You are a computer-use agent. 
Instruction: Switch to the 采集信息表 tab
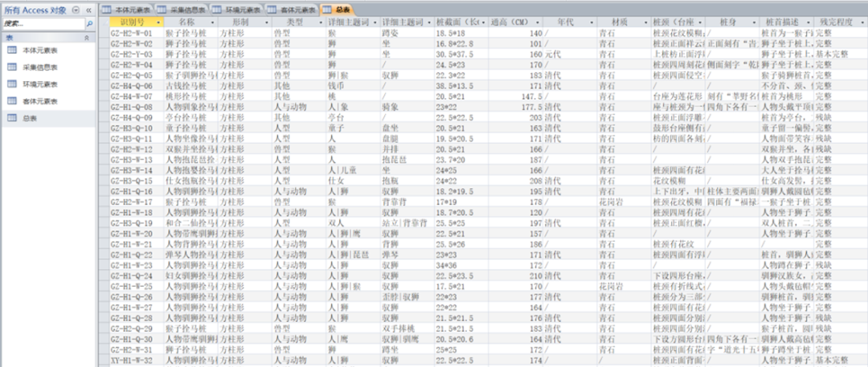pos(184,9)
